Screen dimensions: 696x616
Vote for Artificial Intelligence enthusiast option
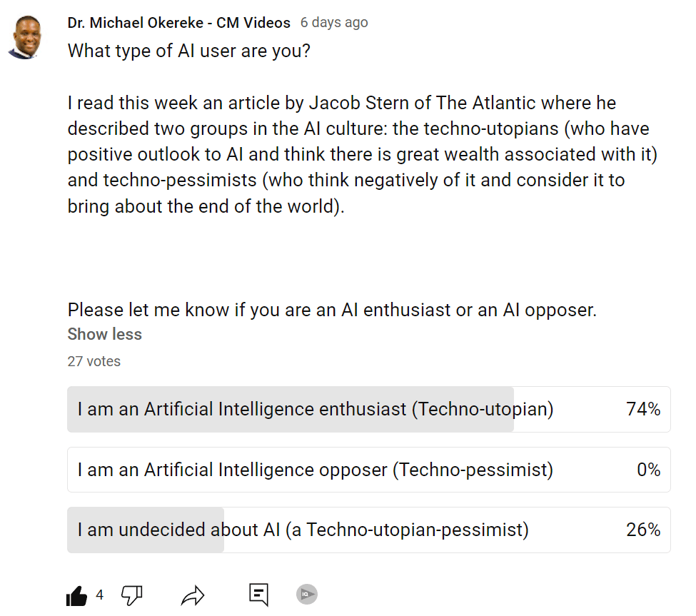pos(368,409)
